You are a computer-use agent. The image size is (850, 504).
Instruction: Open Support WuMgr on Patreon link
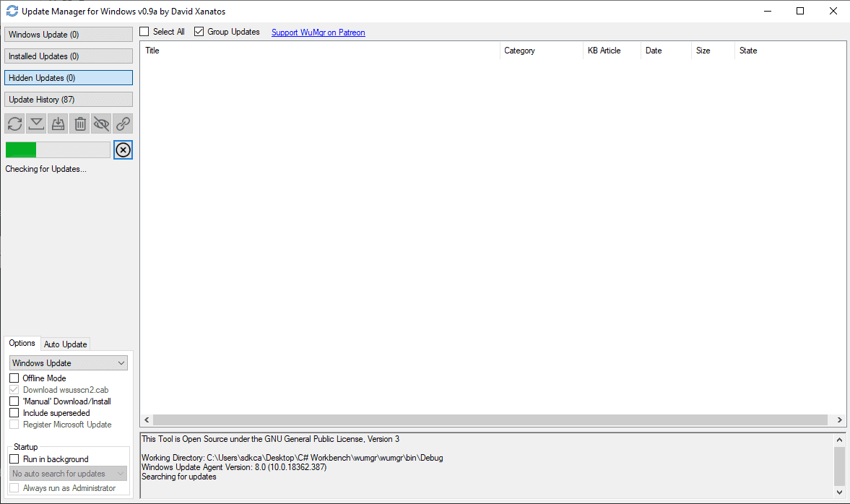point(318,32)
